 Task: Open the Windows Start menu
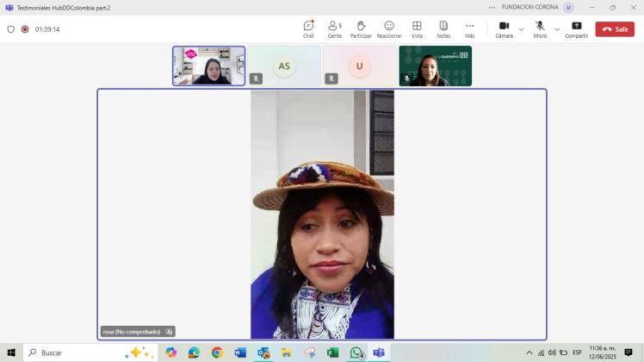pyautogui.click(x=11, y=353)
